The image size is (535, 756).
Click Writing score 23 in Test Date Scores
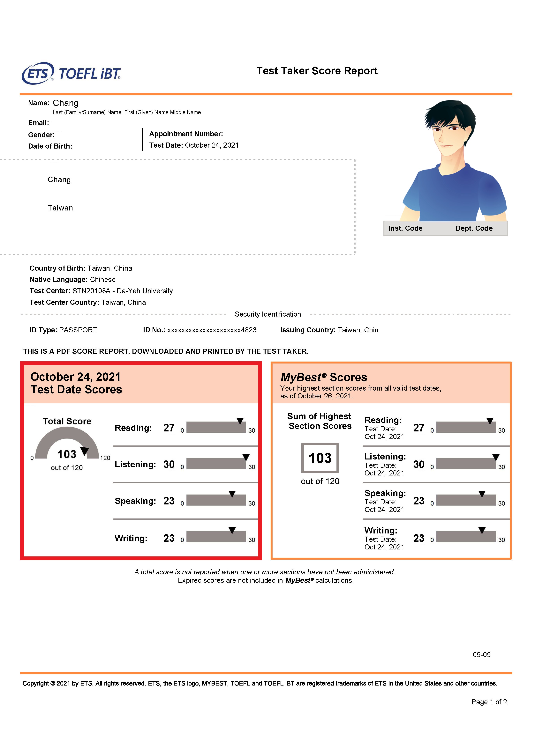click(x=169, y=538)
